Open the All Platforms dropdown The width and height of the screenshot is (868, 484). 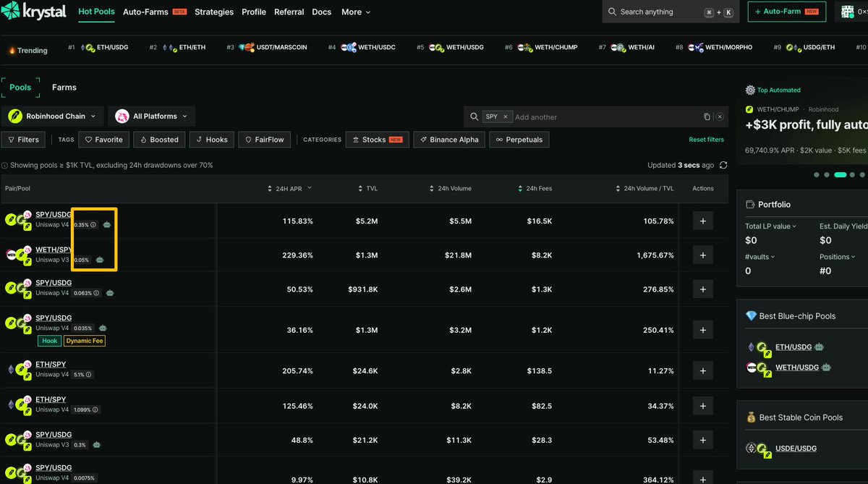point(152,116)
